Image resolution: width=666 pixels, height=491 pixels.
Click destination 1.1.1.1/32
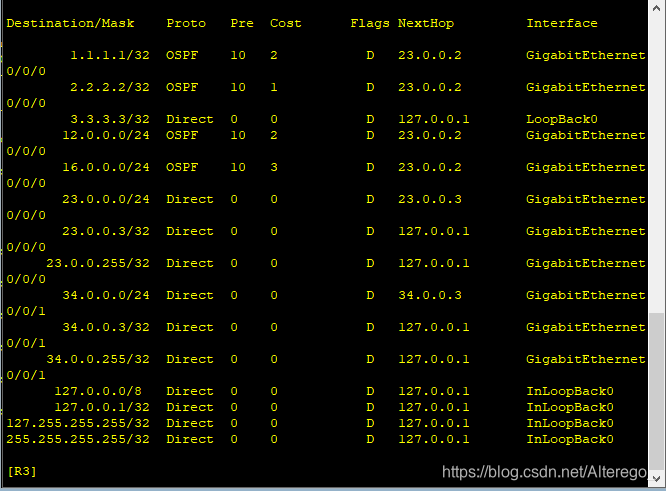click(x=110, y=55)
